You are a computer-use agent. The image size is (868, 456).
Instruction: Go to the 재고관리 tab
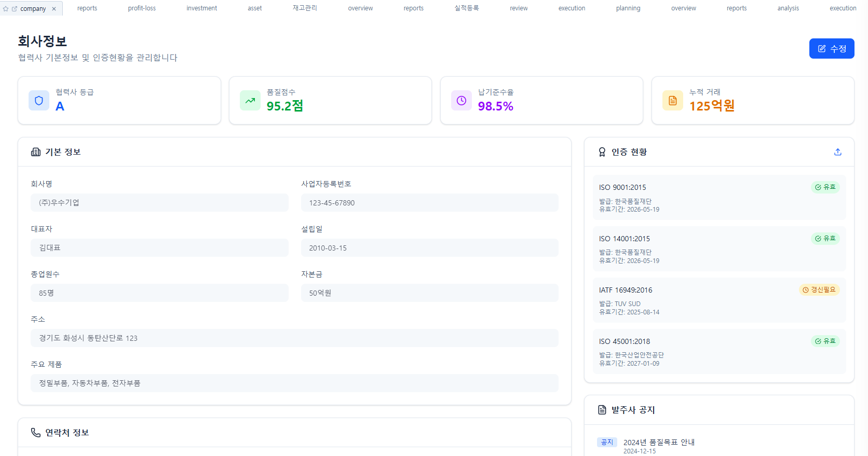(x=305, y=8)
